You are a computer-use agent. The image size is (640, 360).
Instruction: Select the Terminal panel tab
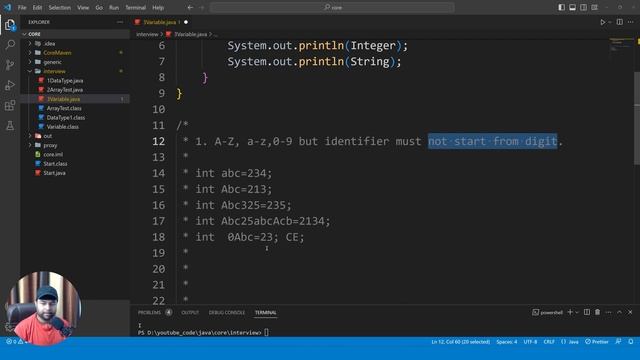click(x=265, y=312)
